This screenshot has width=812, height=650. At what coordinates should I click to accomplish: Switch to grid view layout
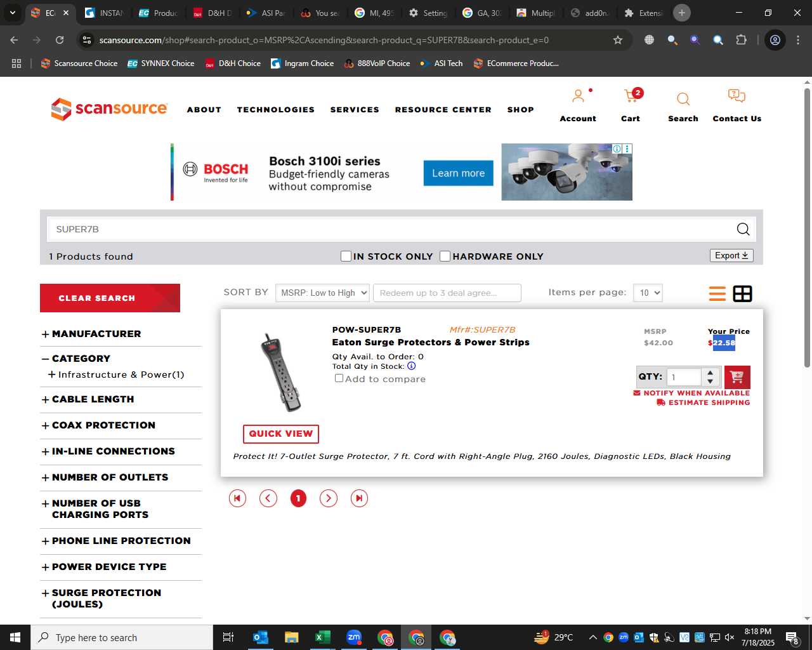tap(742, 294)
